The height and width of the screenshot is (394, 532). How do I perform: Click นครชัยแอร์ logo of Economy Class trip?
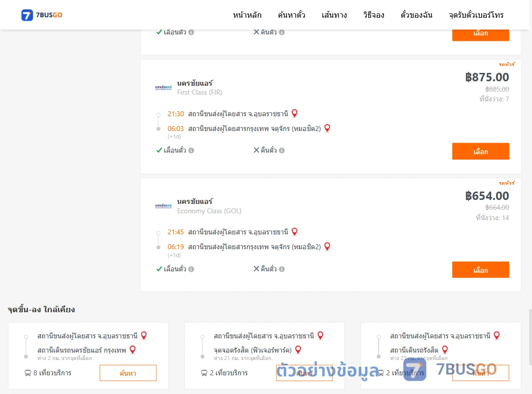163,206
